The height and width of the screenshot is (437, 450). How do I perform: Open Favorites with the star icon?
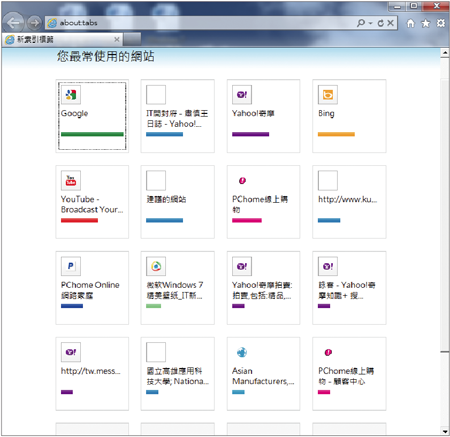(x=425, y=23)
